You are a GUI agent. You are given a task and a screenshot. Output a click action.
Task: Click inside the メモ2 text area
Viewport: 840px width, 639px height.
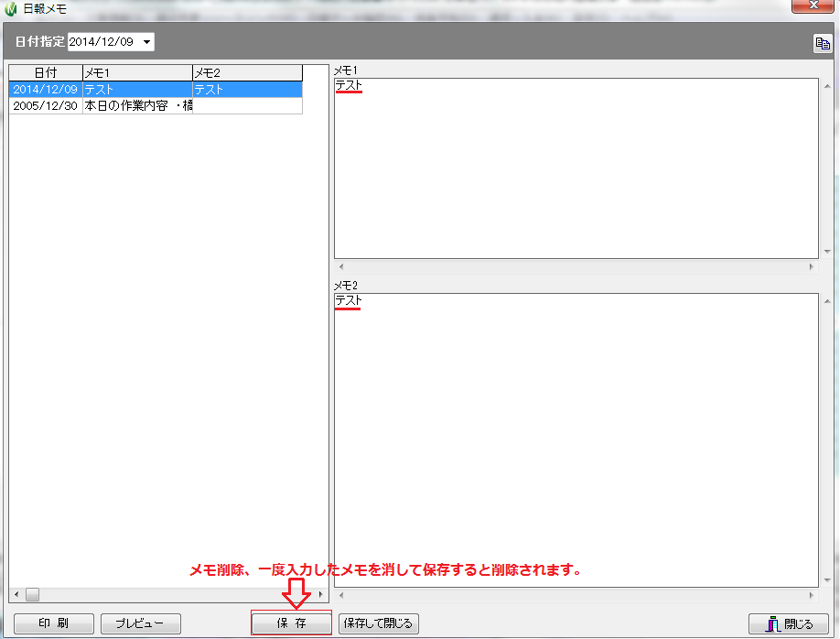(576, 440)
